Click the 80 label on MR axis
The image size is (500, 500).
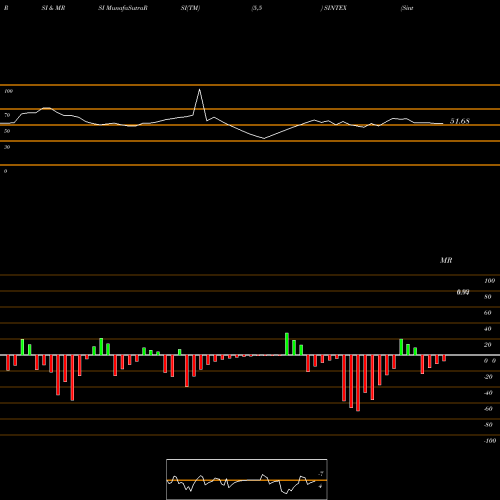tap(488, 297)
